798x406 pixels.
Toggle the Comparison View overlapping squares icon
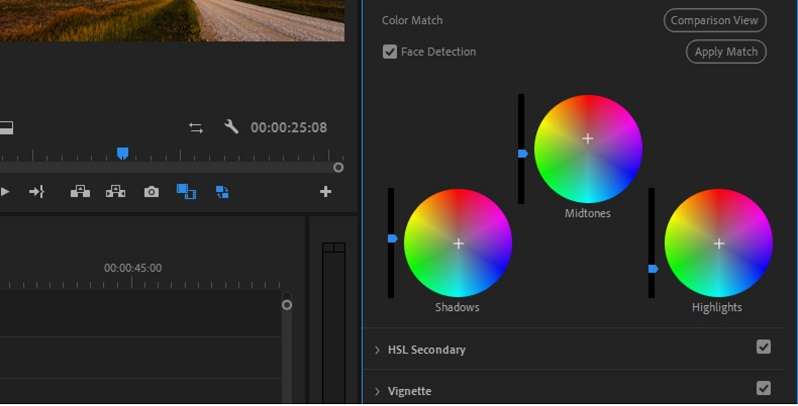186,192
